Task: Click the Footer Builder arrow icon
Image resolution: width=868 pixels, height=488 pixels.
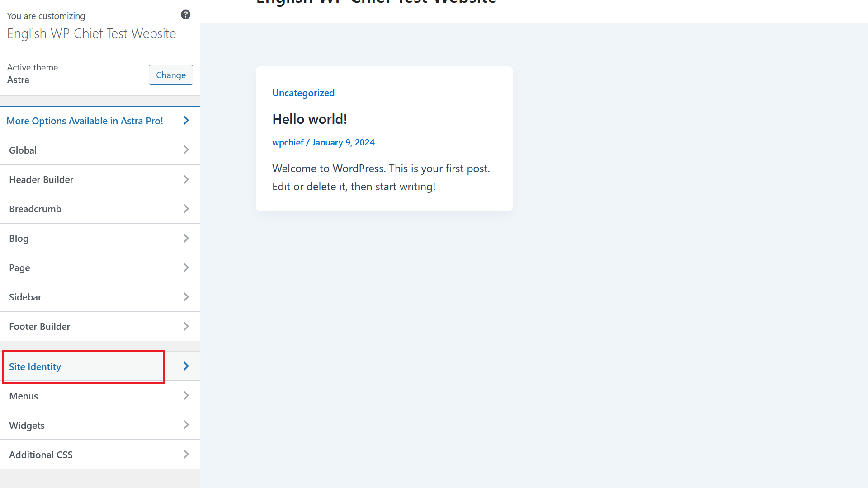Action: pyautogui.click(x=187, y=326)
